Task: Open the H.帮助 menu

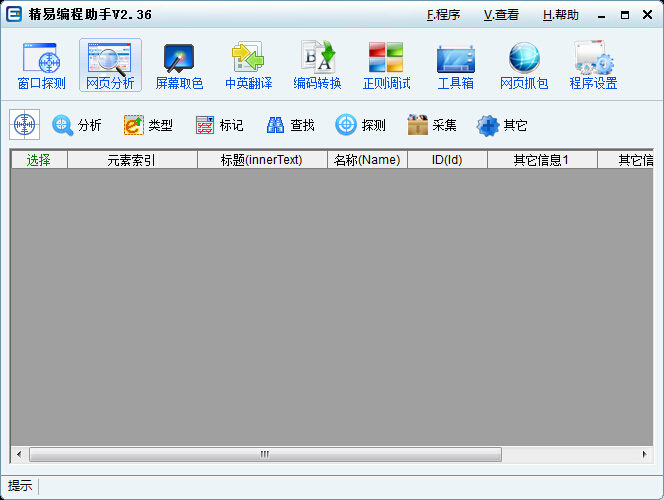Action: point(561,15)
